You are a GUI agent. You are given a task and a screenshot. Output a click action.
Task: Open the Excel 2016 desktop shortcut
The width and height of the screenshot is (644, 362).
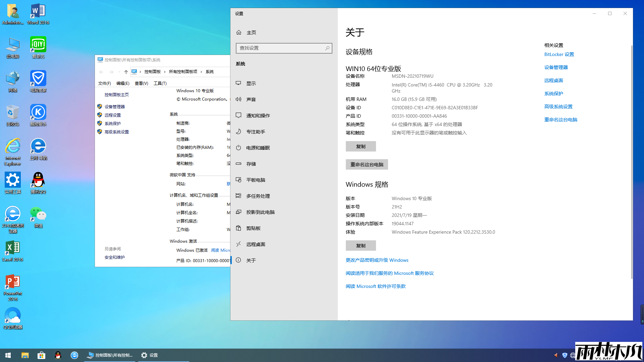point(13,251)
